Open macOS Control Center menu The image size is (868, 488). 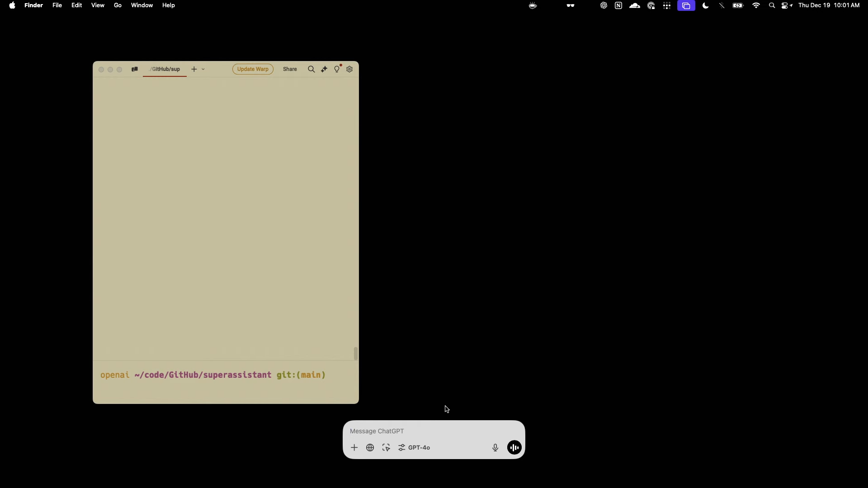(787, 5)
